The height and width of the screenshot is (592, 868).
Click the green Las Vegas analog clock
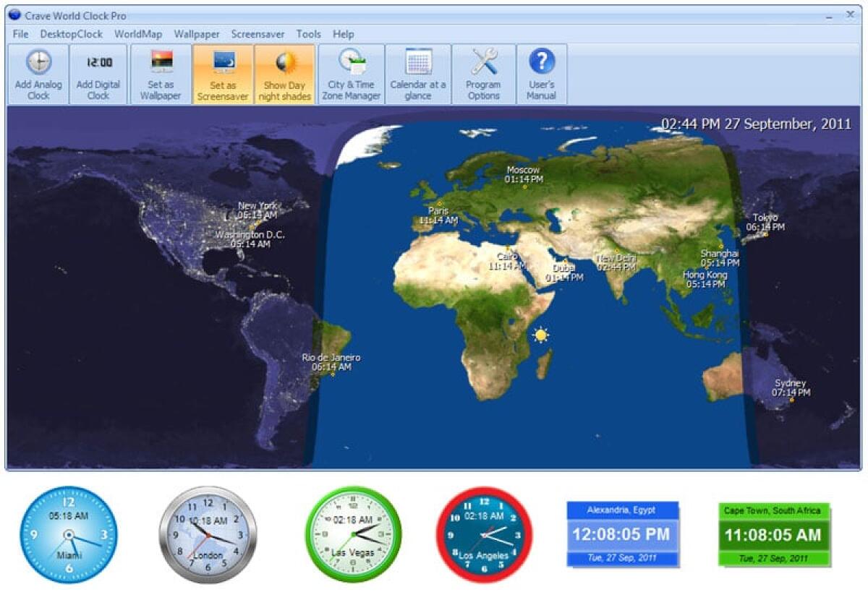click(353, 535)
